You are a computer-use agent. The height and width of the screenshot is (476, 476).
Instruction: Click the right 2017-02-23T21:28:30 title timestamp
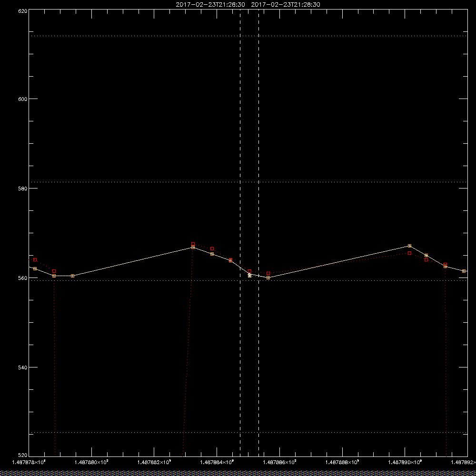click(286, 5)
